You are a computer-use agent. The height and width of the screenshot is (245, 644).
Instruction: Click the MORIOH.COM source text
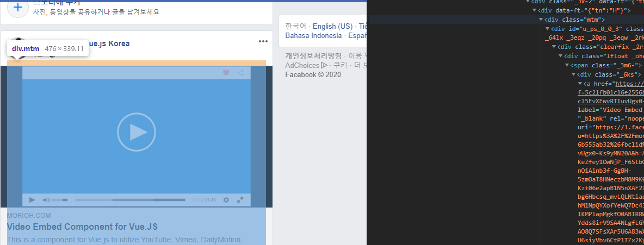point(29,216)
